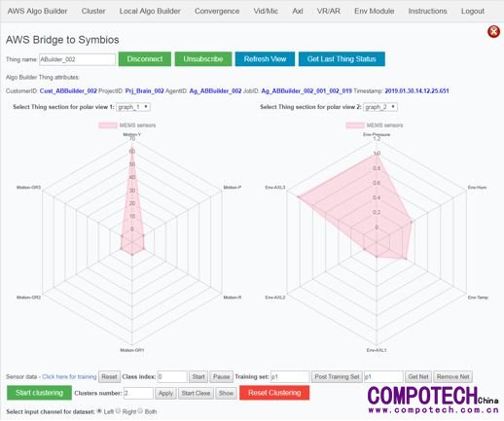Click the Start clustering button
This screenshot has height=421, width=504.
click(x=39, y=393)
